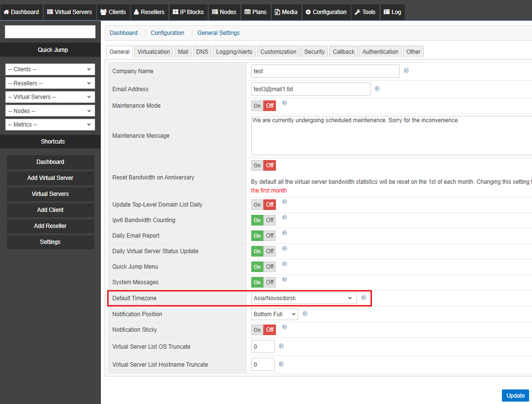Click help icon next to Email Address

tap(377, 89)
